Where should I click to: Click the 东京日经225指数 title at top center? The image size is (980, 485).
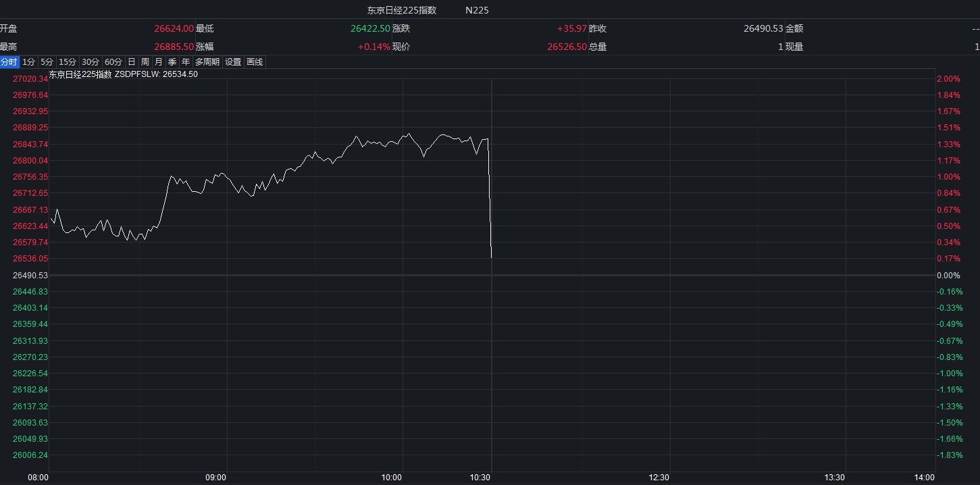(x=402, y=10)
